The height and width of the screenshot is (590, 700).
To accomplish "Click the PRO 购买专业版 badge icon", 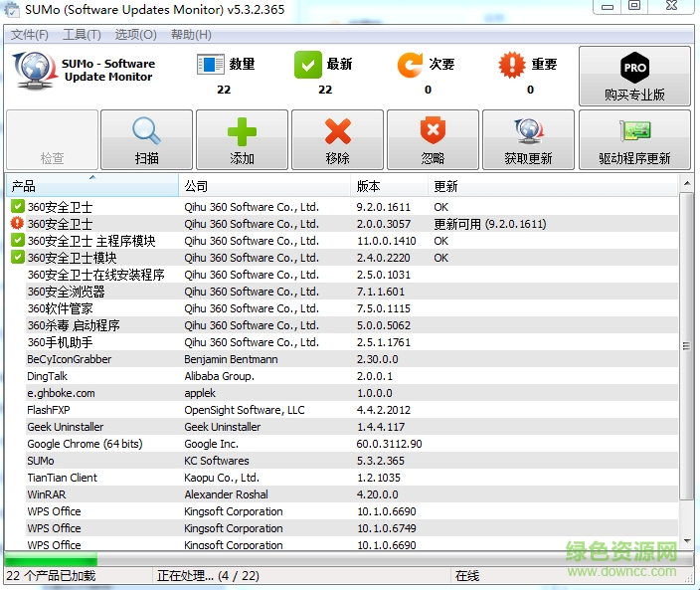I will pyautogui.click(x=634, y=68).
